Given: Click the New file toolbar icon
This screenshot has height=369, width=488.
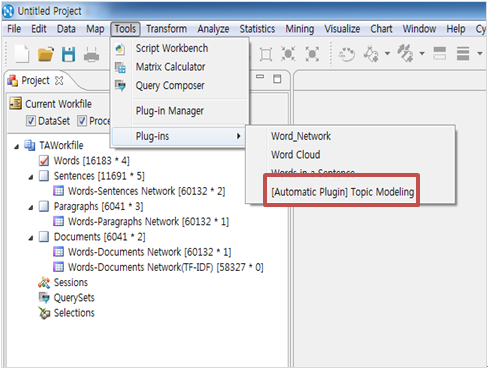Looking at the screenshot, I should click(x=22, y=54).
